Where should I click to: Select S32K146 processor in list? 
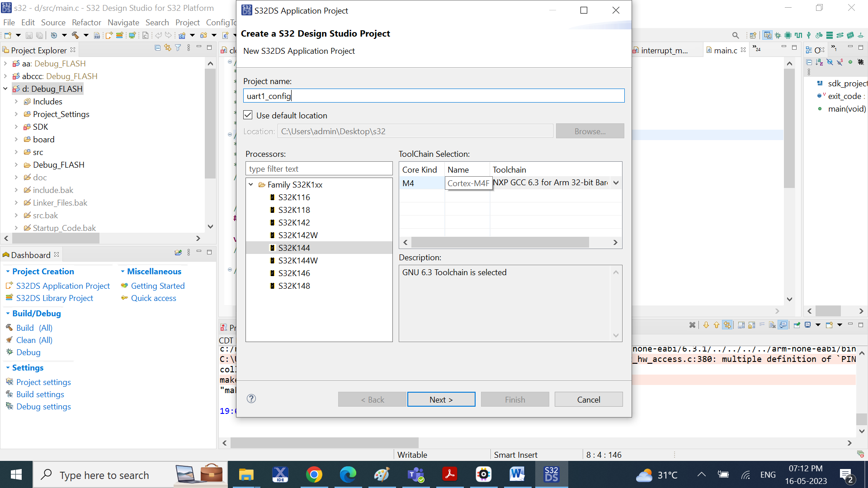[x=294, y=273]
